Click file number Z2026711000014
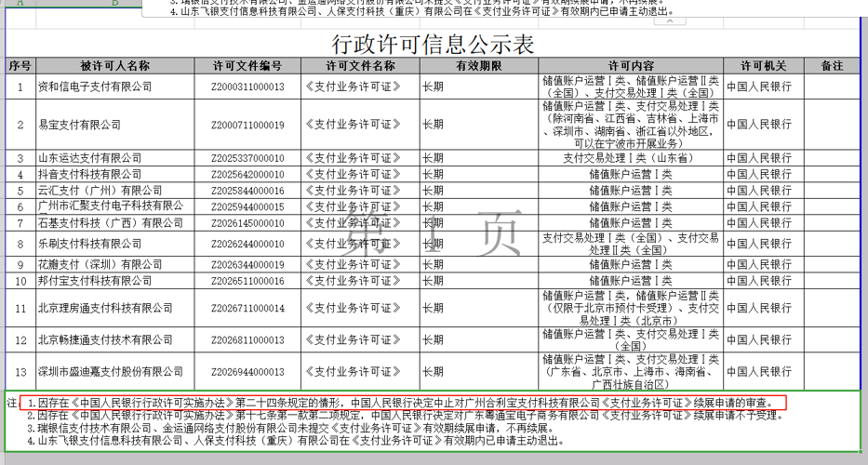This screenshot has width=868, height=465. pos(247,308)
